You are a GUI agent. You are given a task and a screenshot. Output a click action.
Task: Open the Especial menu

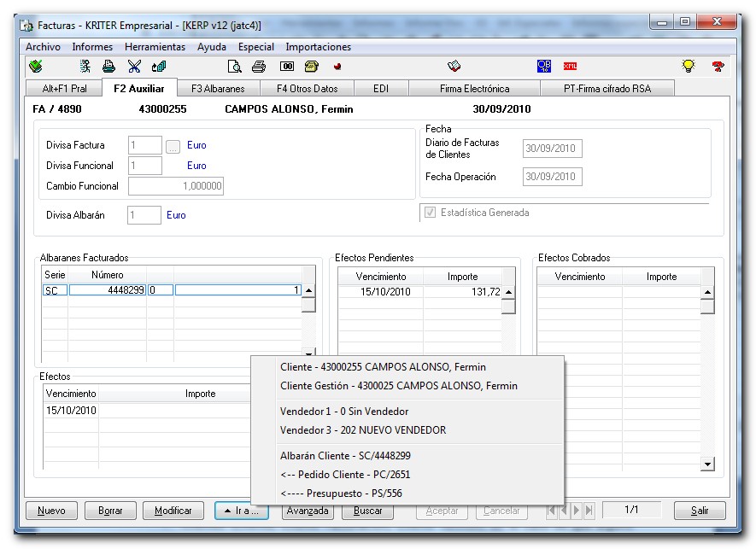256,47
